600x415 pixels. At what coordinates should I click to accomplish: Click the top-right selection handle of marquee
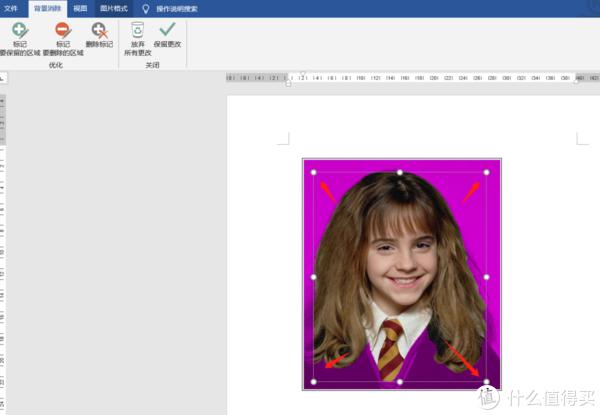pyautogui.click(x=486, y=173)
